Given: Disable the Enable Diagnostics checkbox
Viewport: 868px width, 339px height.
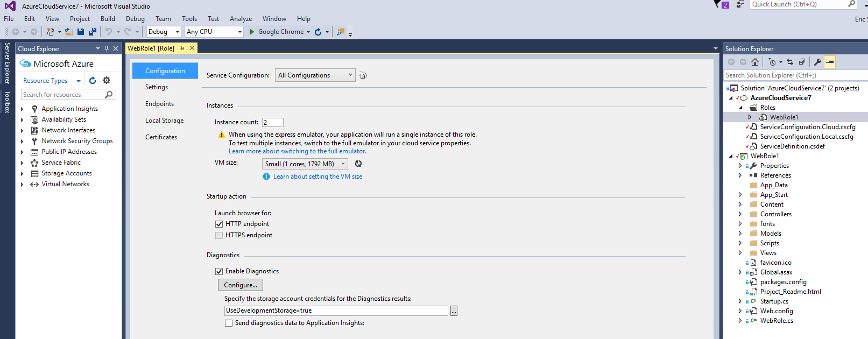Looking at the screenshot, I should tap(219, 271).
